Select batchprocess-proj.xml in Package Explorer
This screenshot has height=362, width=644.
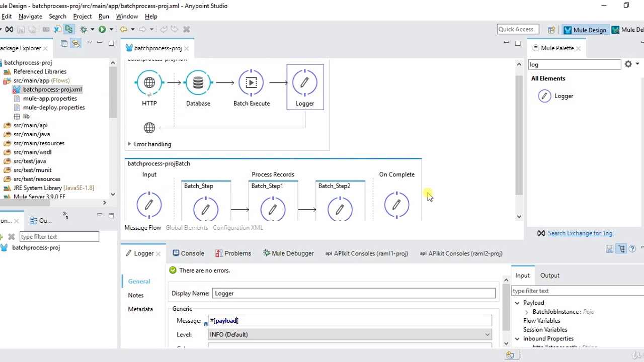[x=52, y=89]
